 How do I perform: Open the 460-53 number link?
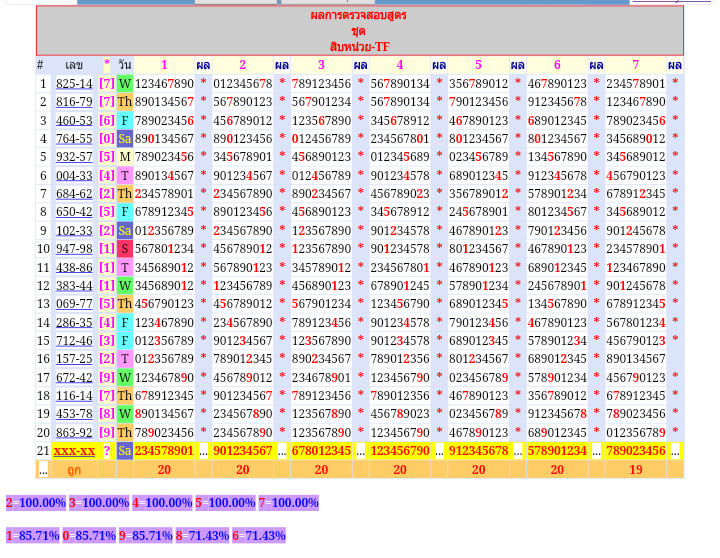tap(74, 120)
